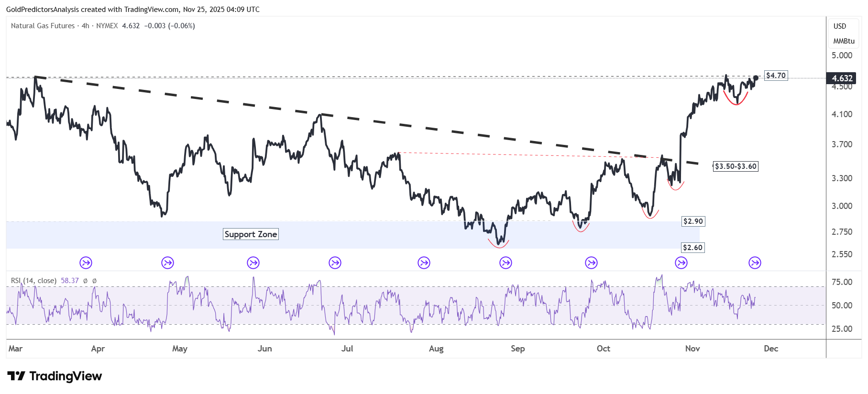Click the purple event marker before December
Viewport: 868px width, 394px height.
tap(755, 263)
